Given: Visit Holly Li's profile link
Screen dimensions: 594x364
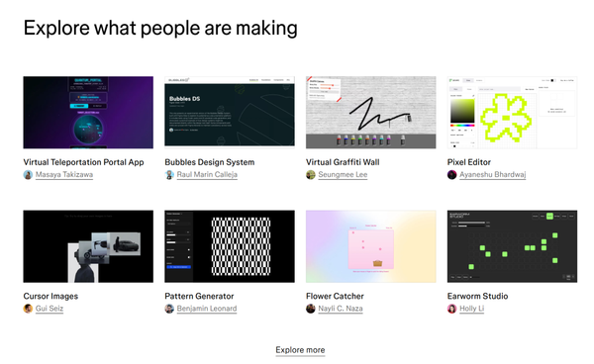Looking at the screenshot, I should (471, 309).
